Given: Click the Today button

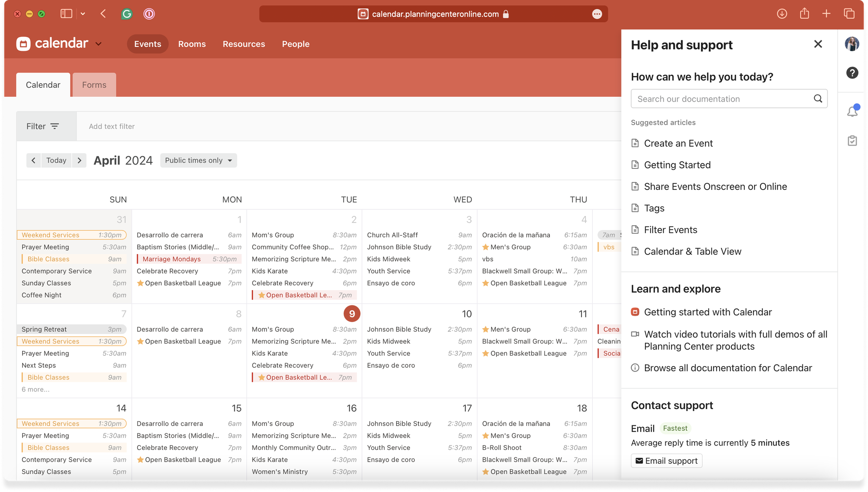Looking at the screenshot, I should (x=56, y=160).
